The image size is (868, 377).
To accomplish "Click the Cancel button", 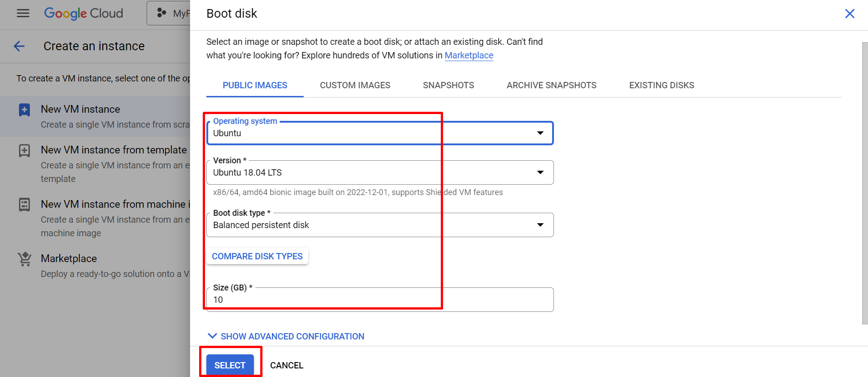I will coord(286,365).
